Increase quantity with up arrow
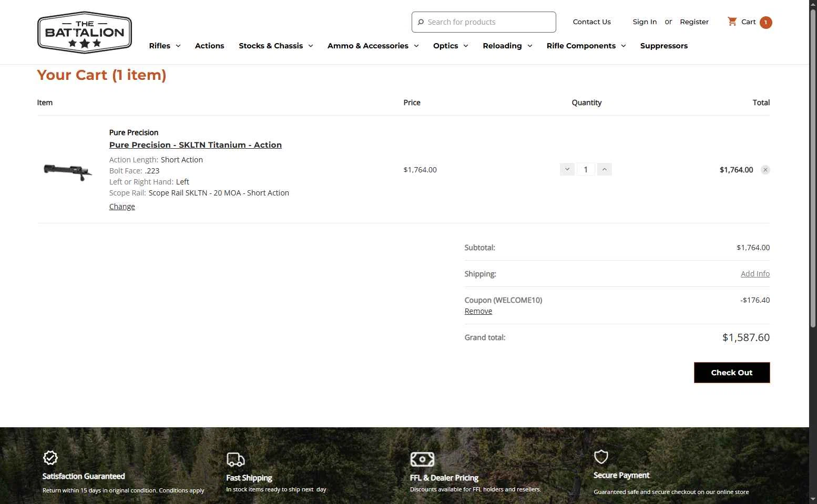 click(605, 169)
